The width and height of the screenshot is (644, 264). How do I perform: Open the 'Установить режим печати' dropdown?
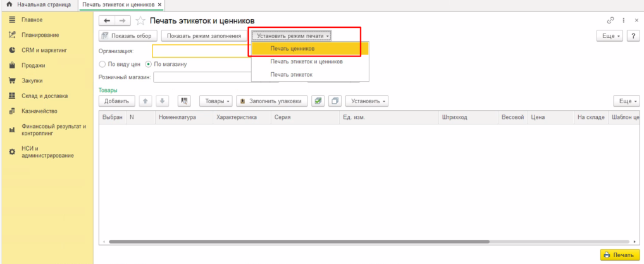pos(293,36)
